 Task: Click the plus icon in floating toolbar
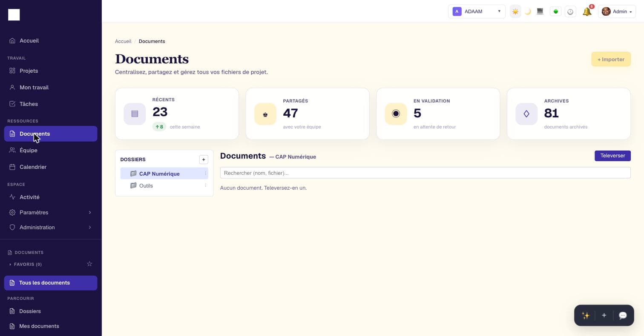[x=604, y=316]
